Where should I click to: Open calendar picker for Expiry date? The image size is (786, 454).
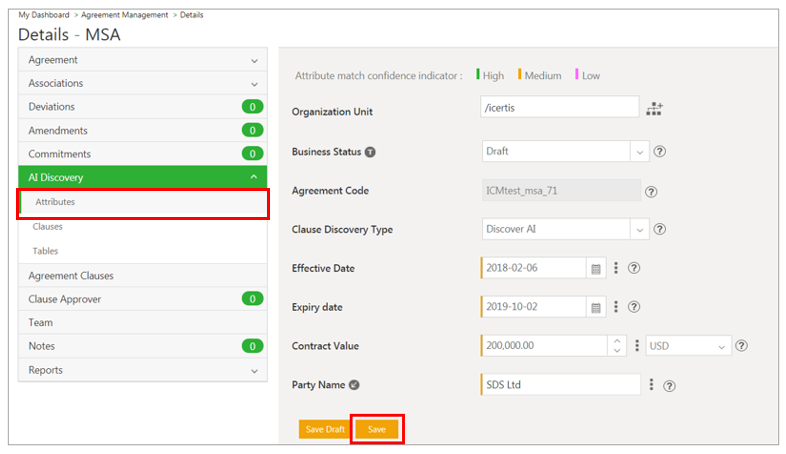tap(596, 307)
